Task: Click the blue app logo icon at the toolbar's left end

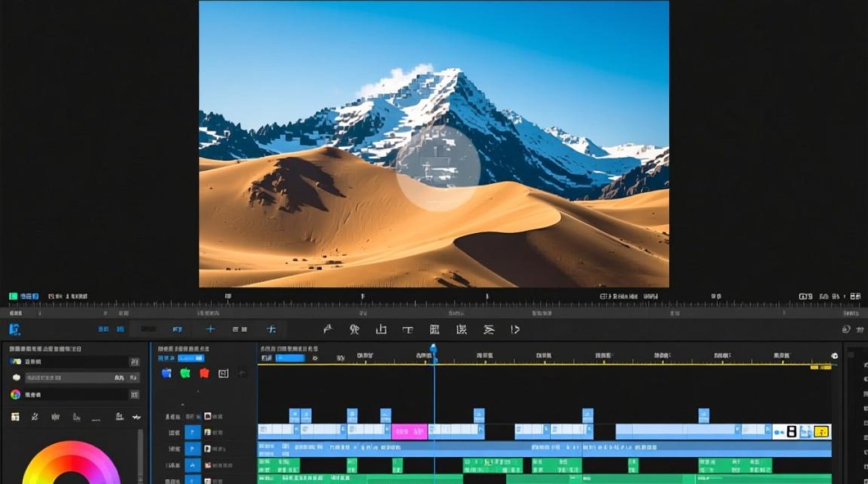Action: click(15, 329)
